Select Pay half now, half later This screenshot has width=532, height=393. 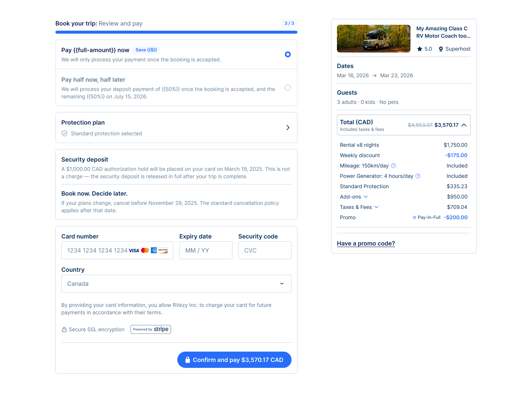tap(287, 88)
